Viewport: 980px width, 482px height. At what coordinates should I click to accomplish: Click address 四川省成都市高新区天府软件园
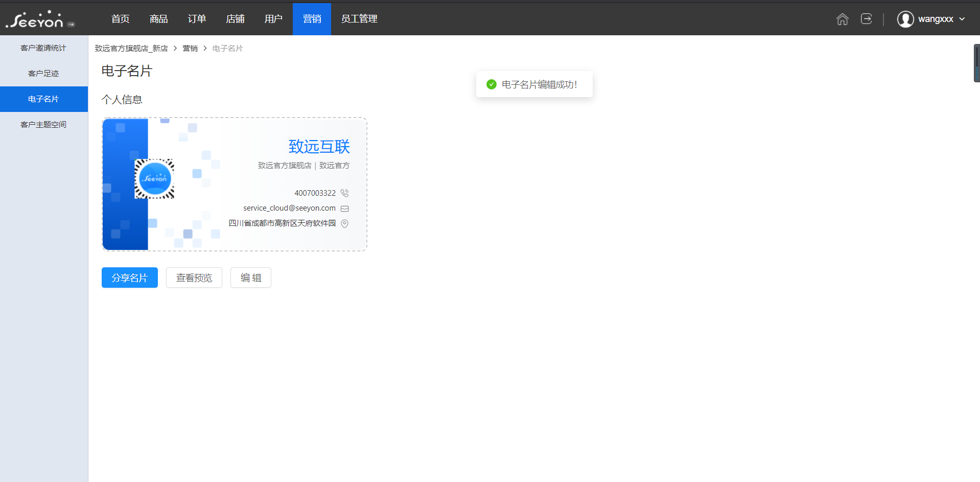point(282,223)
